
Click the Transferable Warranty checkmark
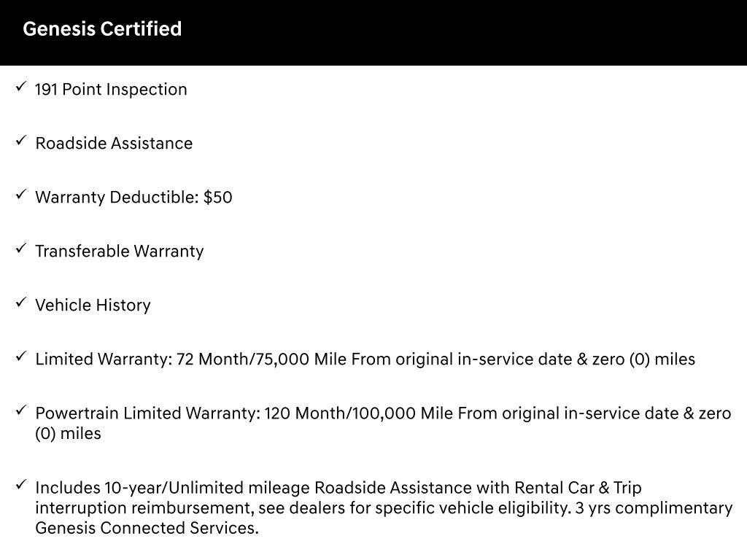pyautogui.click(x=20, y=249)
